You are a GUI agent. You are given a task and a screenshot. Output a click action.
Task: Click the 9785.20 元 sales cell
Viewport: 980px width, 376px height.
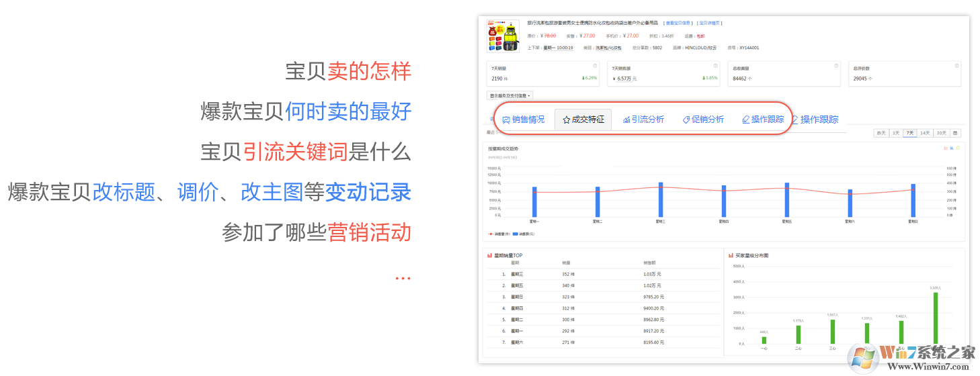coord(653,297)
